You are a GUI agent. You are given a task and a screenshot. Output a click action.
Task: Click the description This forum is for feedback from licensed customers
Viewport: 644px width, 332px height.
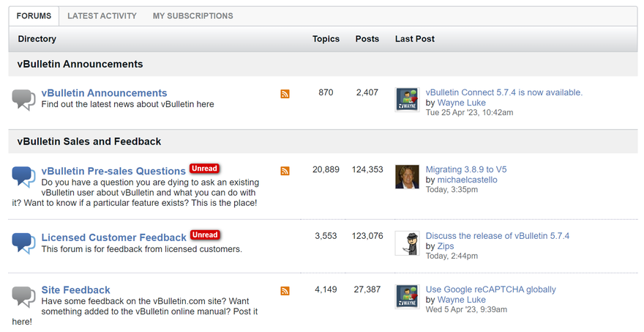(142, 249)
